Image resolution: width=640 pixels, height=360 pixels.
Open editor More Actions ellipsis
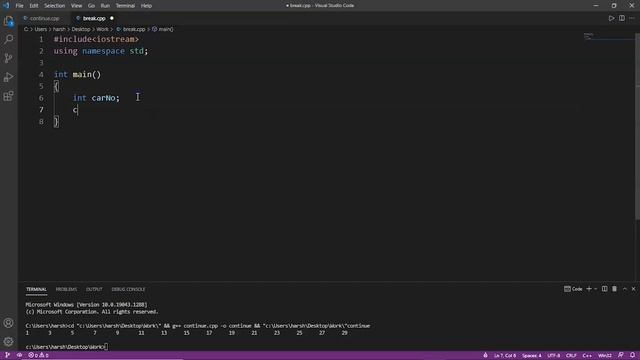tap(632, 18)
